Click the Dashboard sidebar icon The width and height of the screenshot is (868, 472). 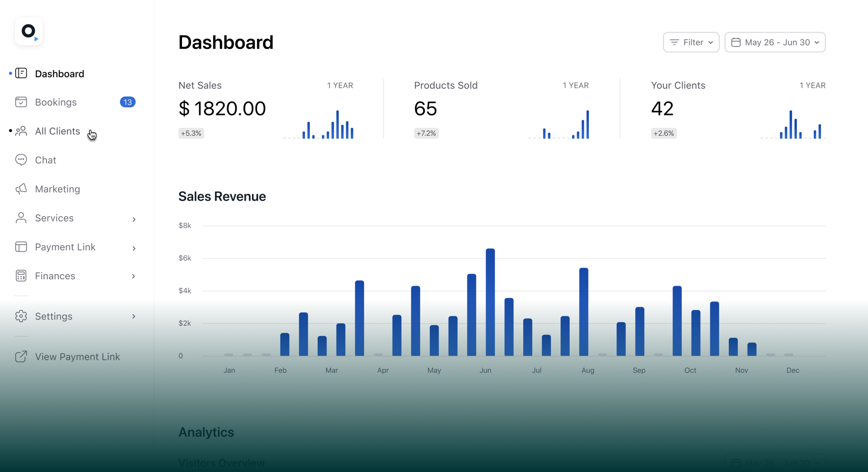[x=21, y=74]
